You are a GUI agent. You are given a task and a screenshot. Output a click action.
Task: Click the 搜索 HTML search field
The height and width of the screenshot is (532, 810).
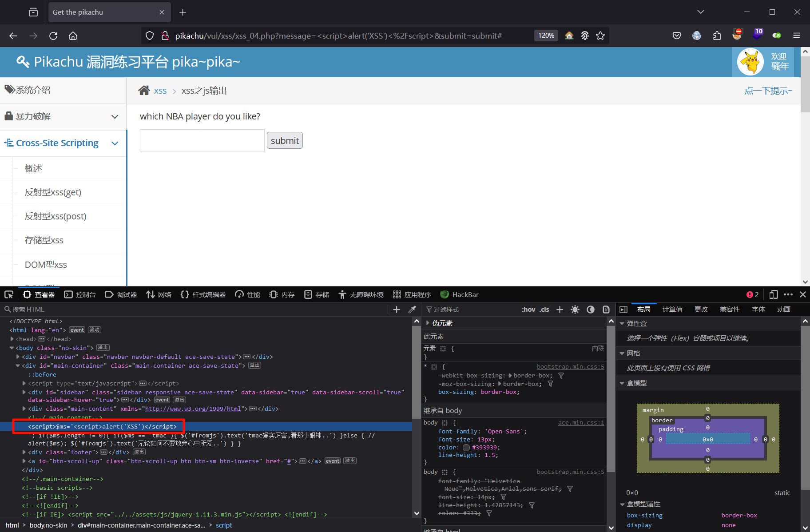195,310
